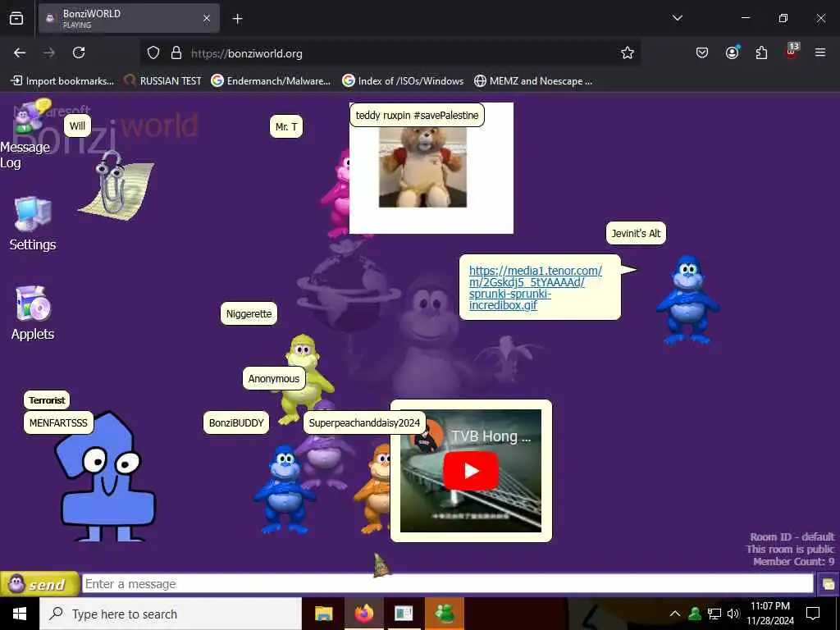
Task: Click the blue Jevinit's Alt bonzi character
Action: [688, 299]
